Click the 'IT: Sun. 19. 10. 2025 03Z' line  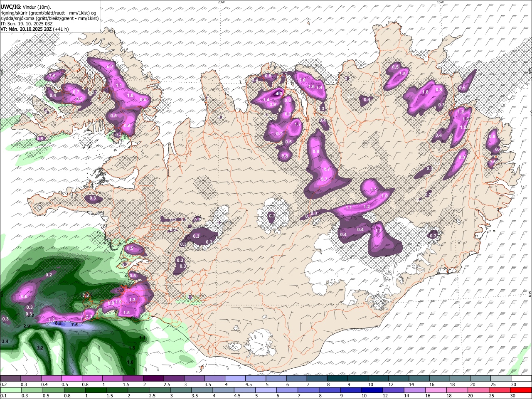(x=27, y=24)
